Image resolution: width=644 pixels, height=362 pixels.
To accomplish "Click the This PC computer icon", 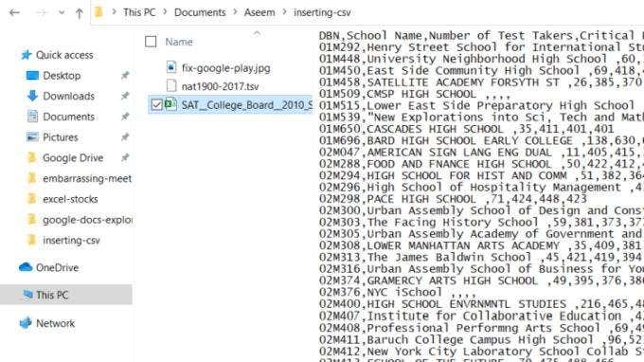I will click(27, 295).
